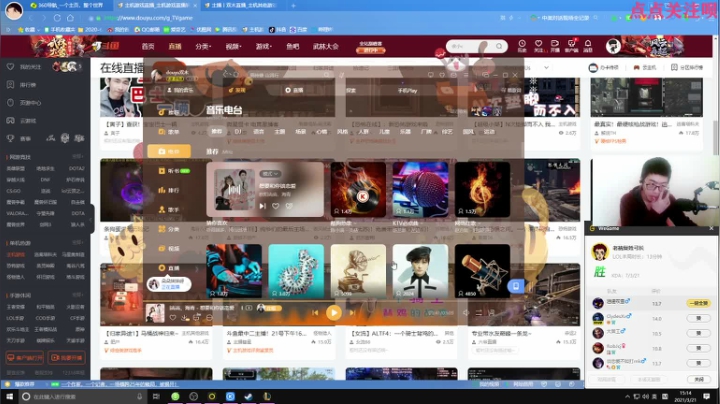Open 分类 categories in music player sidebar
The image size is (720, 404).
click(169, 229)
